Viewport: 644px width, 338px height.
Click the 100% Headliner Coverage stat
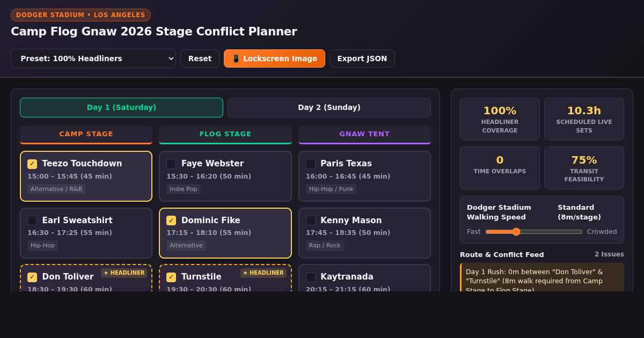click(x=500, y=119)
